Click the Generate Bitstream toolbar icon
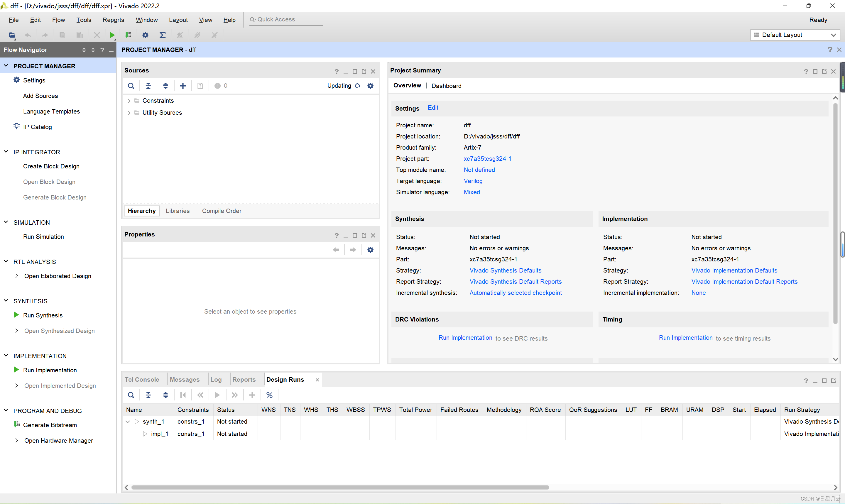 coord(129,35)
